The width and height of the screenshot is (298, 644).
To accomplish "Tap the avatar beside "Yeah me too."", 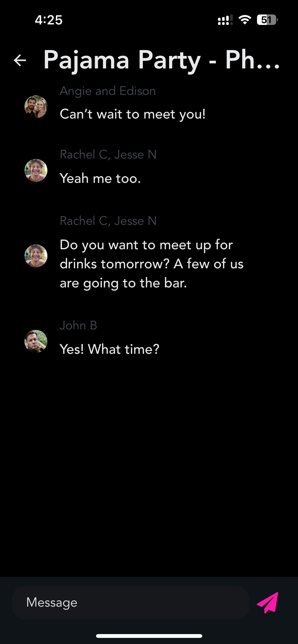I will (x=36, y=170).
